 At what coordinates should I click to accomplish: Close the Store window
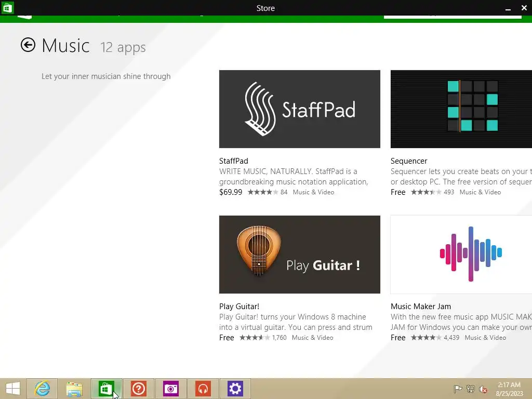tap(524, 7)
